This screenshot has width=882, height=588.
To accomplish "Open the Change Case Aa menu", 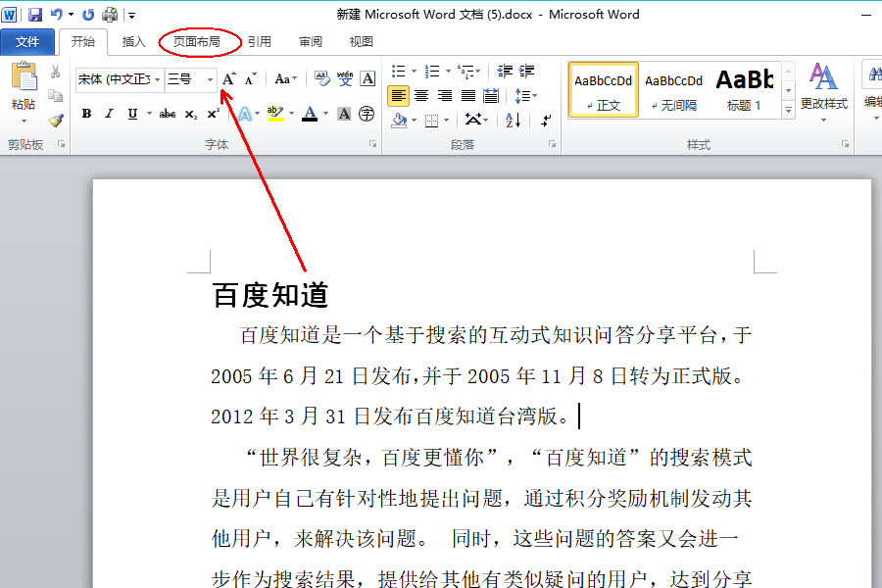I will (x=285, y=78).
